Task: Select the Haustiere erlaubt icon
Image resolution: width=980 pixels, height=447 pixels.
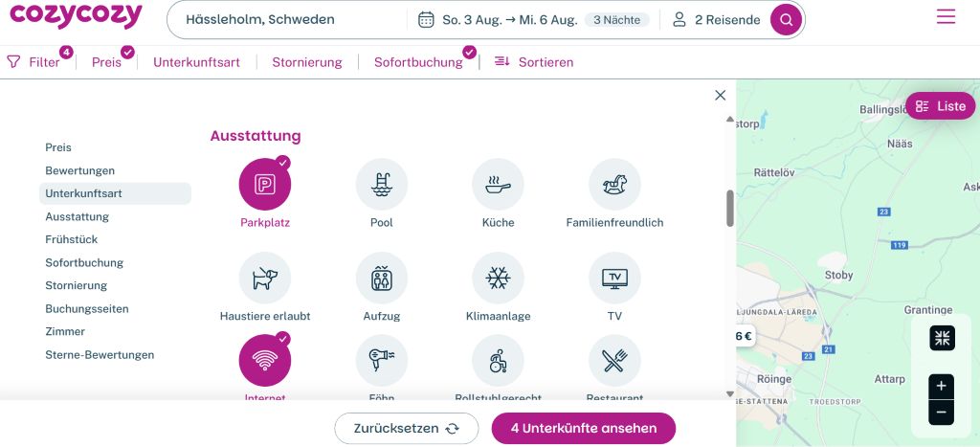Action: point(265,279)
